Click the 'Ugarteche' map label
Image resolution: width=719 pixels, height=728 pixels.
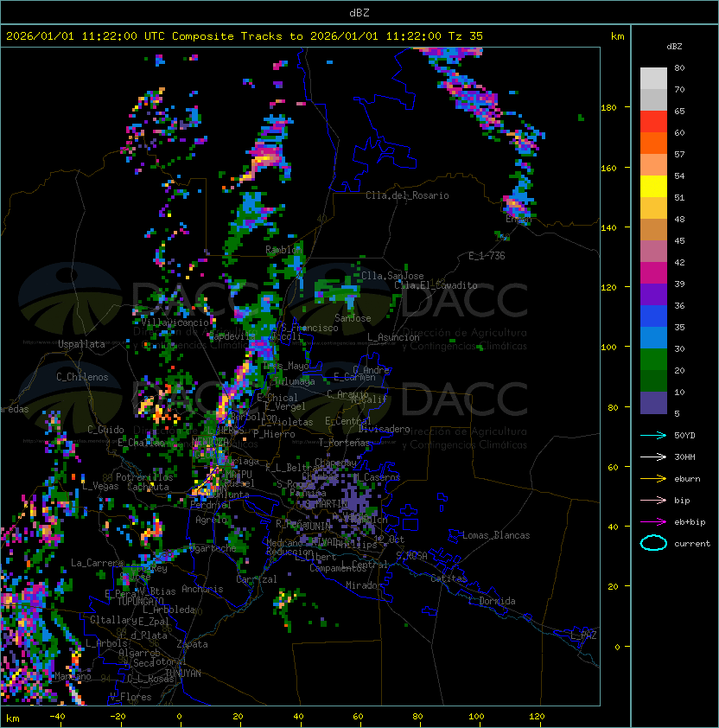point(213,548)
